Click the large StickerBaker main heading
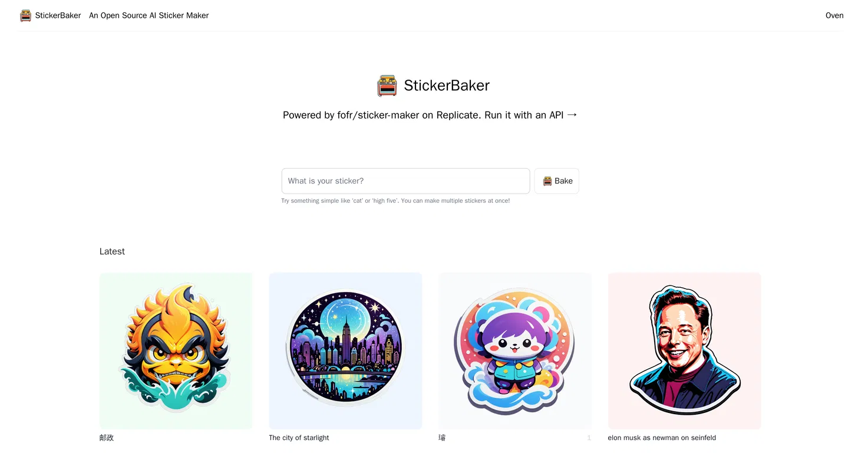Screen dimensions: 868x453 pyautogui.click(x=447, y=86)
